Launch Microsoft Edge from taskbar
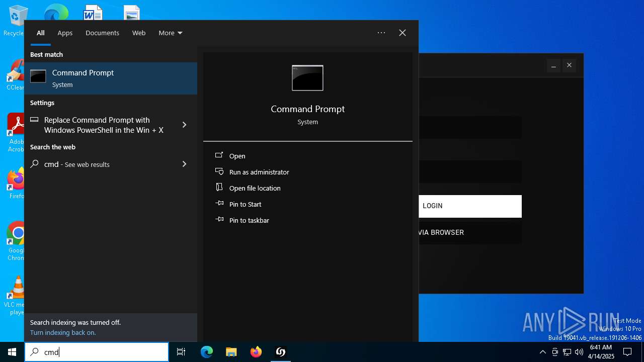 pos(207,352)
